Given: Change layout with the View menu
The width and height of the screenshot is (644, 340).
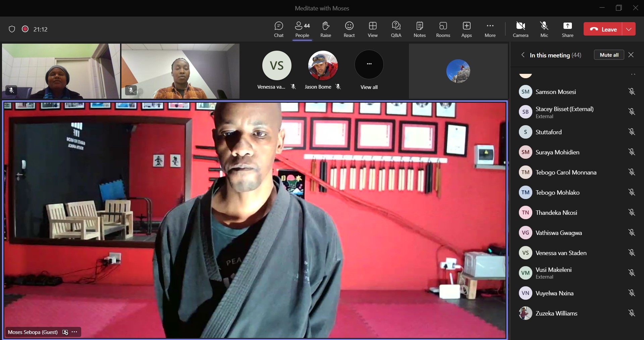Looking at the screenshot, I should click(x=372, y=30).
